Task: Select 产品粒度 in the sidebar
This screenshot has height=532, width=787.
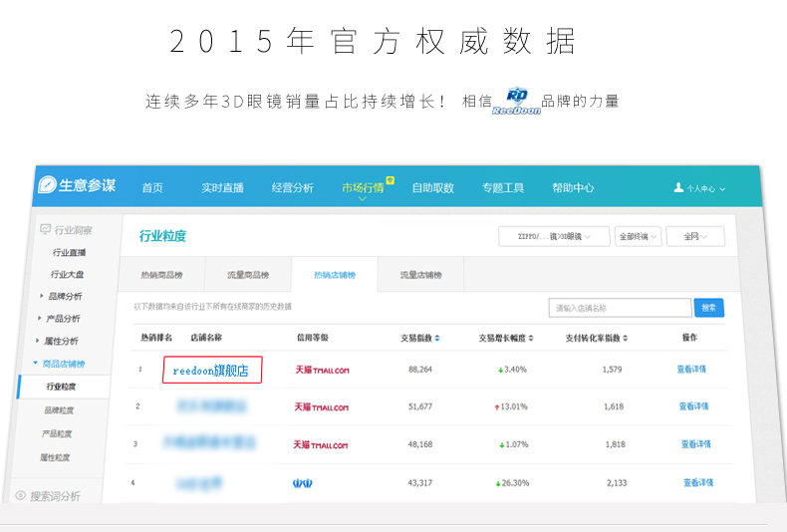Action: click(x=57, y=433)
